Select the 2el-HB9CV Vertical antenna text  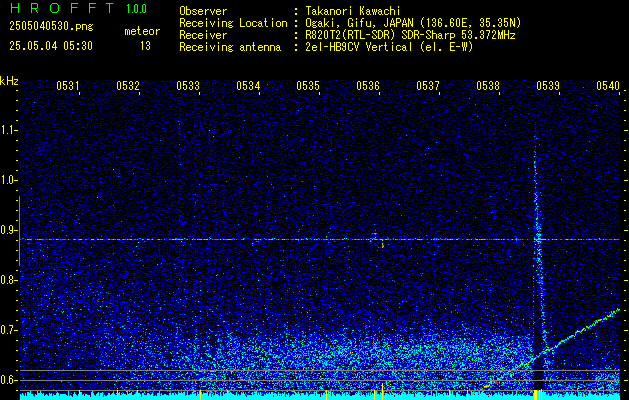click(x=389, y=47)
